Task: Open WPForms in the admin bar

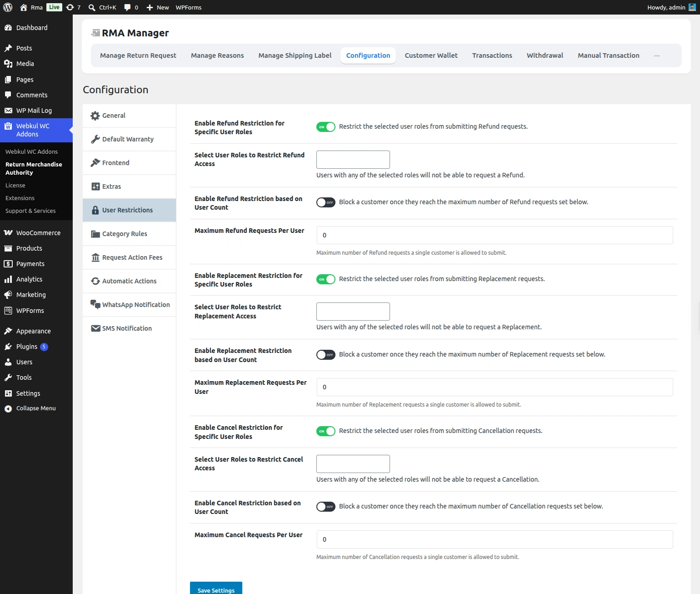Action: pos(189,7)
